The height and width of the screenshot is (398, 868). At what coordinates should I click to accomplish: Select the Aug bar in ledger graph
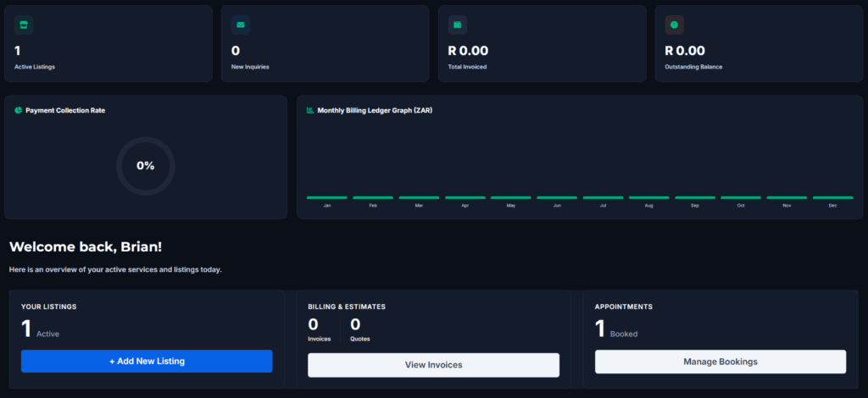648,197
